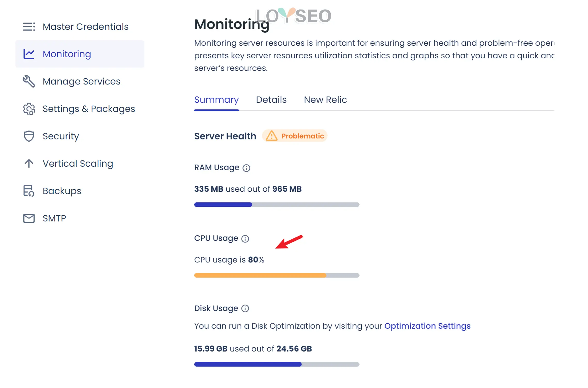Image resolution: width=588 pixels, height=388 pixels.
Task: Select the Summary tab
Action: click(216, 99)
